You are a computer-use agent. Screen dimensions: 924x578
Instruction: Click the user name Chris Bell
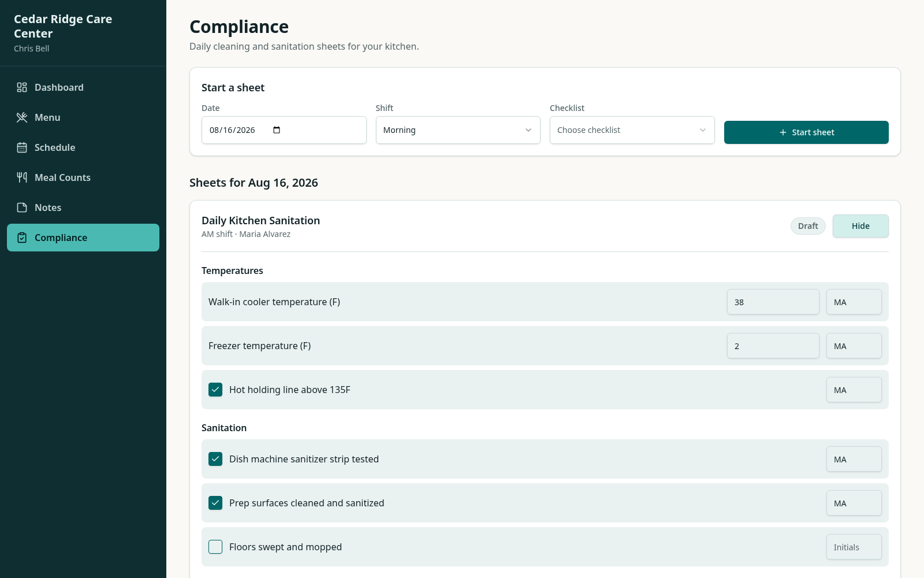tap(31, 49)
